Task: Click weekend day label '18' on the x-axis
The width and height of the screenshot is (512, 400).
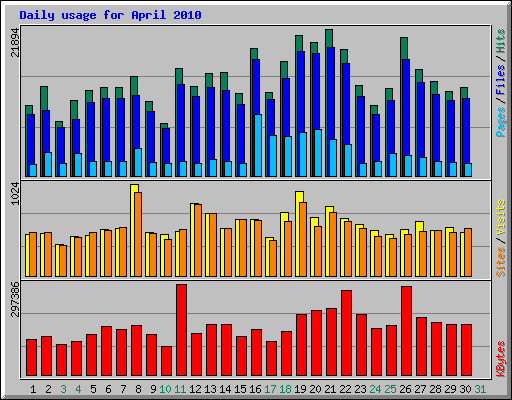Action: 285,389
